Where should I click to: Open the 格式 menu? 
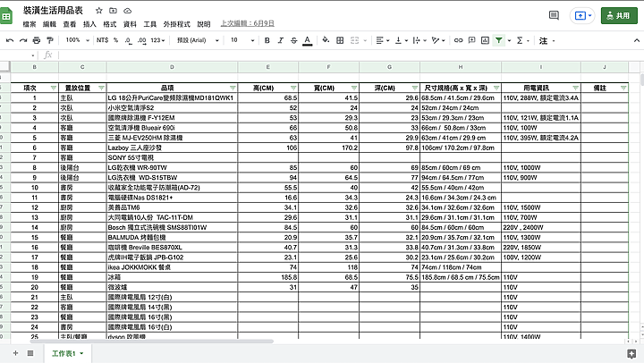pyautogui.click(x=110, y=24)
